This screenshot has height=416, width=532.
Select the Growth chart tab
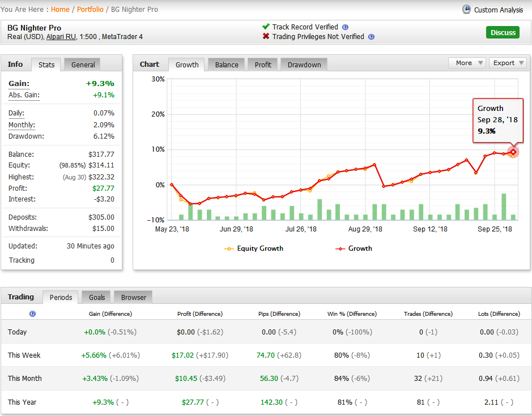[x=187, y=65]
